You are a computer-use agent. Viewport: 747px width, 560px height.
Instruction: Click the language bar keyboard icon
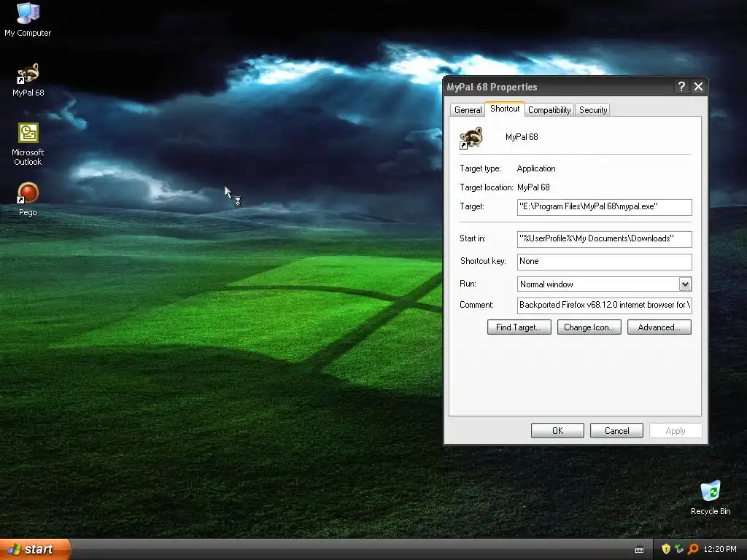click(x=639, y=550)
